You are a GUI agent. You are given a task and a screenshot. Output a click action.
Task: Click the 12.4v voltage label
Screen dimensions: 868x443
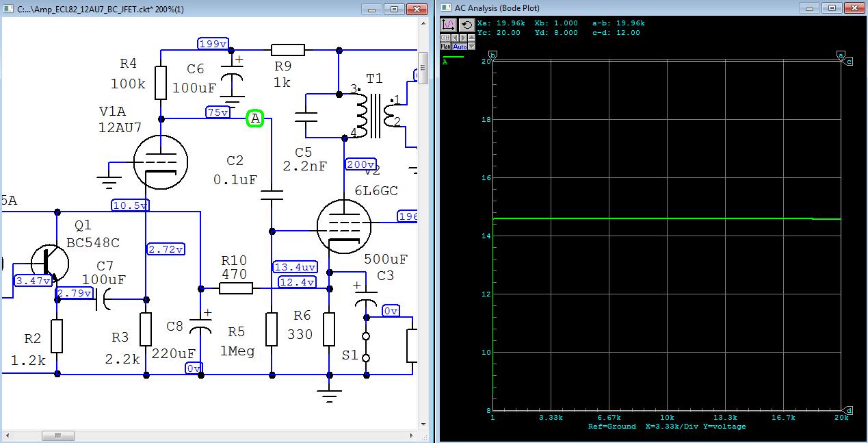[x=297, y=282]
